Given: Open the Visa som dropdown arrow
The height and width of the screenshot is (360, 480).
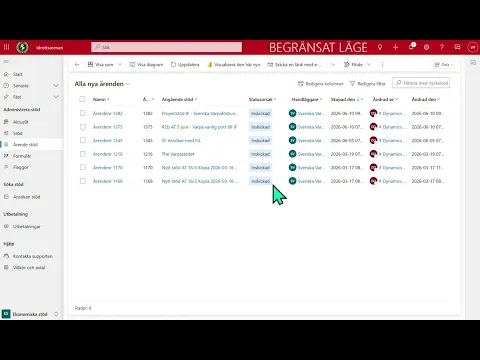Looking at the screenshot, I should [120, 64].
